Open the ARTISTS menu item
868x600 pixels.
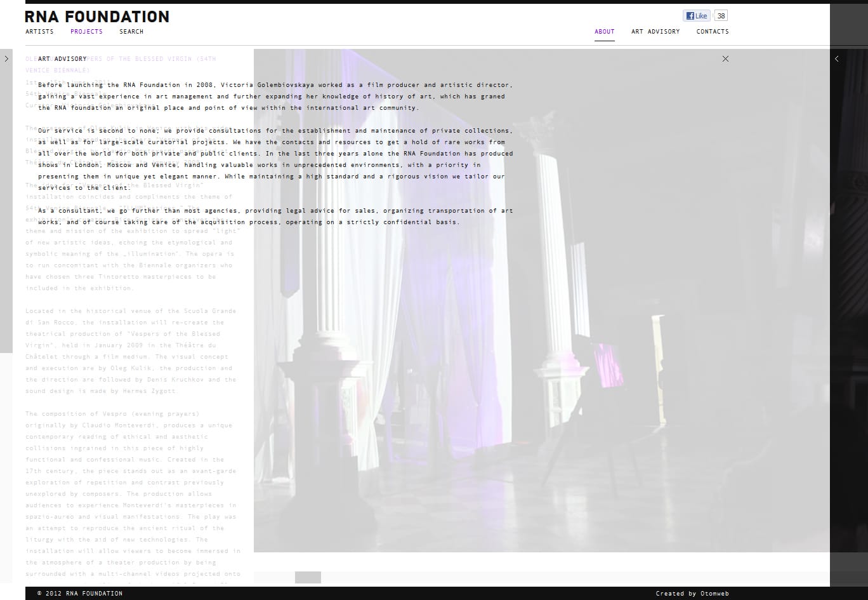pos(39,32)
